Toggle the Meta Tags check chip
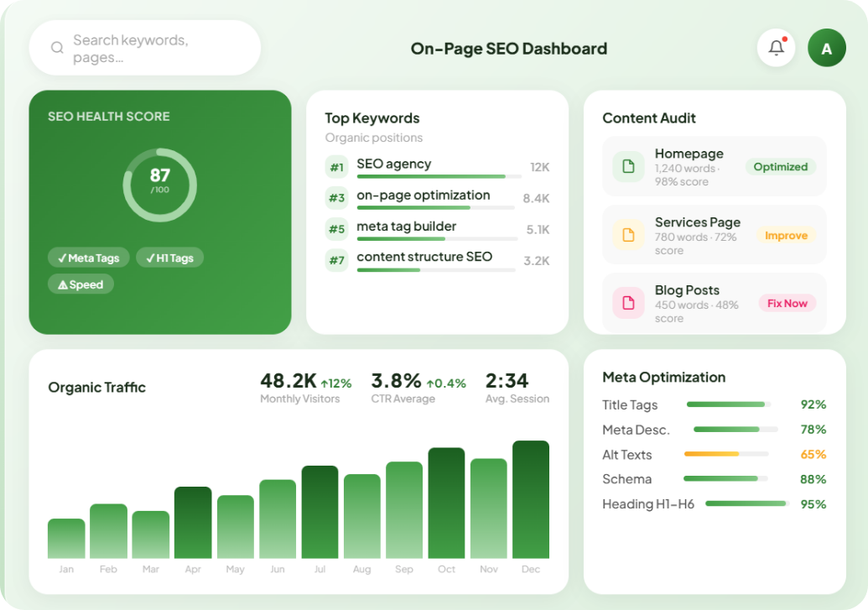The width and height of the screenshot is (868, 610). point(89,258)
